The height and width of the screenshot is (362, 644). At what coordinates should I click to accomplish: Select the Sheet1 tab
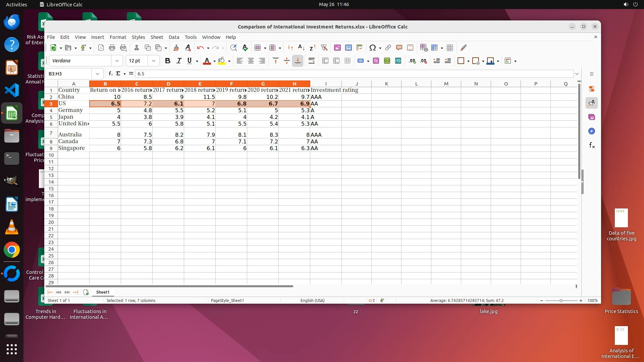click(103, 292)
